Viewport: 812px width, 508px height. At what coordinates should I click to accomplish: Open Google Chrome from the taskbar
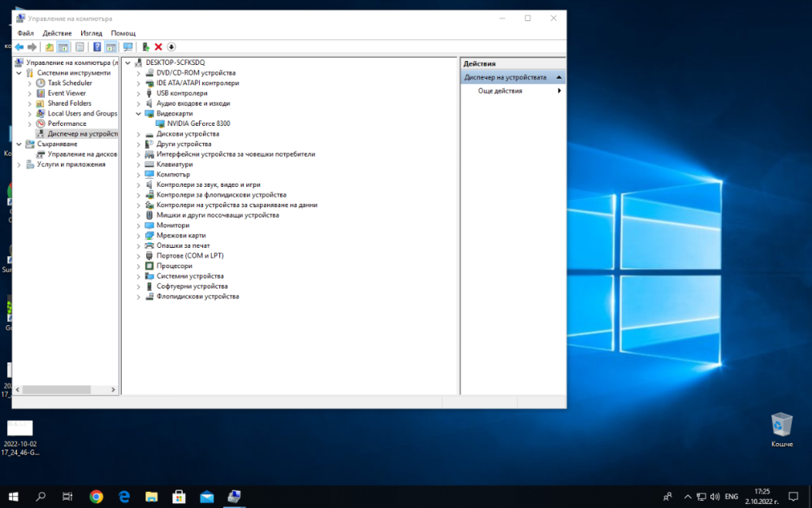point(96,496)
